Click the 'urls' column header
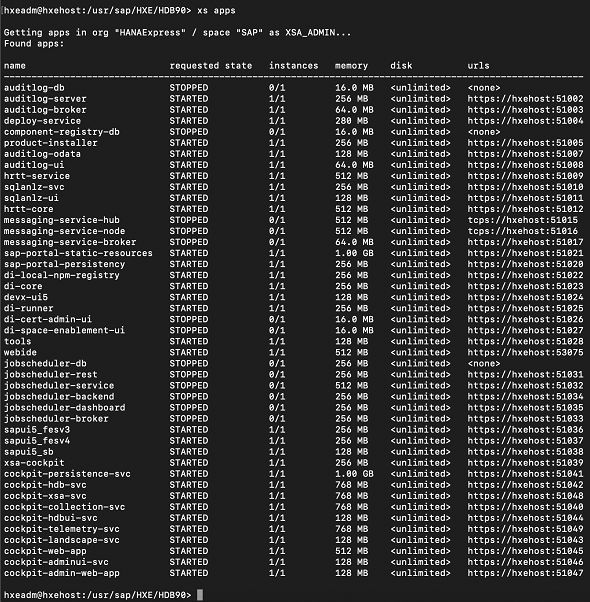Viewport: 590px width, 602px height. click(x=478, y=66)
